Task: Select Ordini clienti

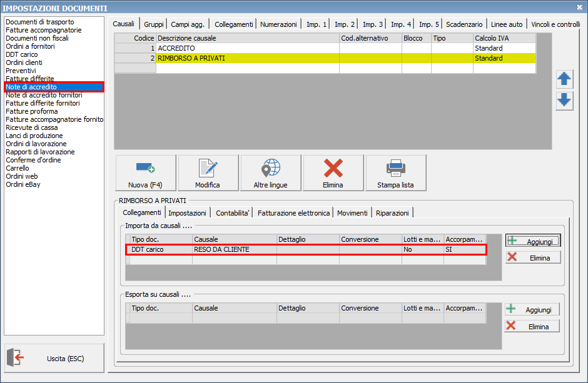Action: (x=24, y=62)
